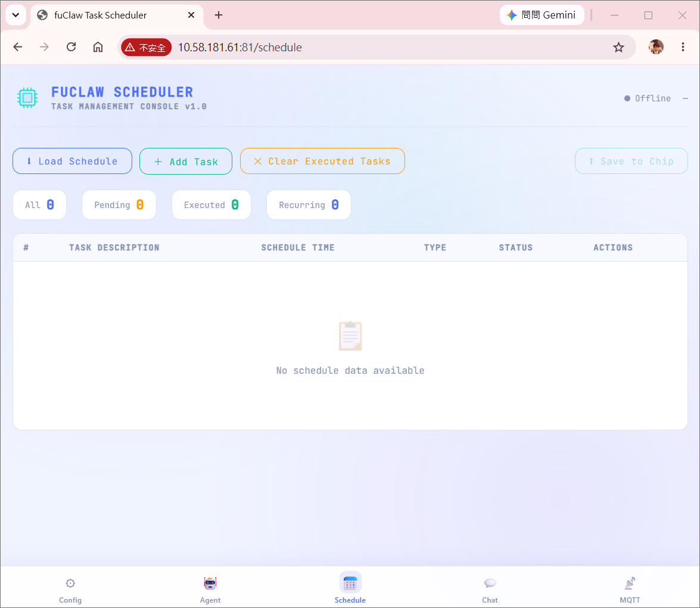Click 'No schedule data available' text
Image resolution: width=700 pixels, height=608 pixels.
350,370
